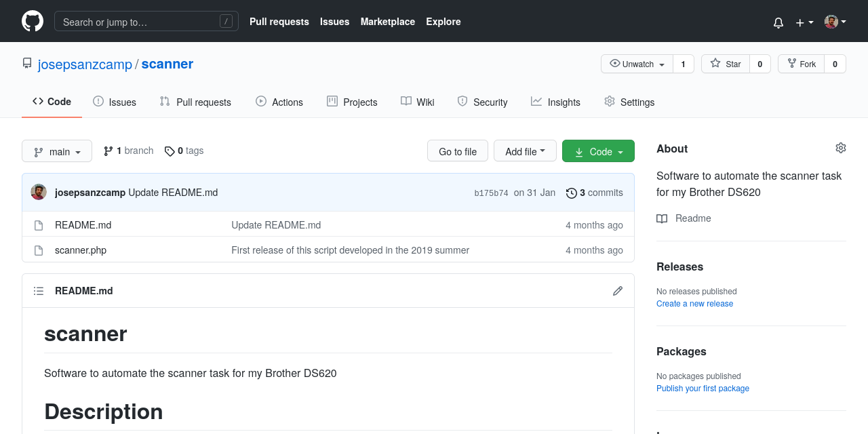Edit README.md with the pencil icon

pos(618,290)
